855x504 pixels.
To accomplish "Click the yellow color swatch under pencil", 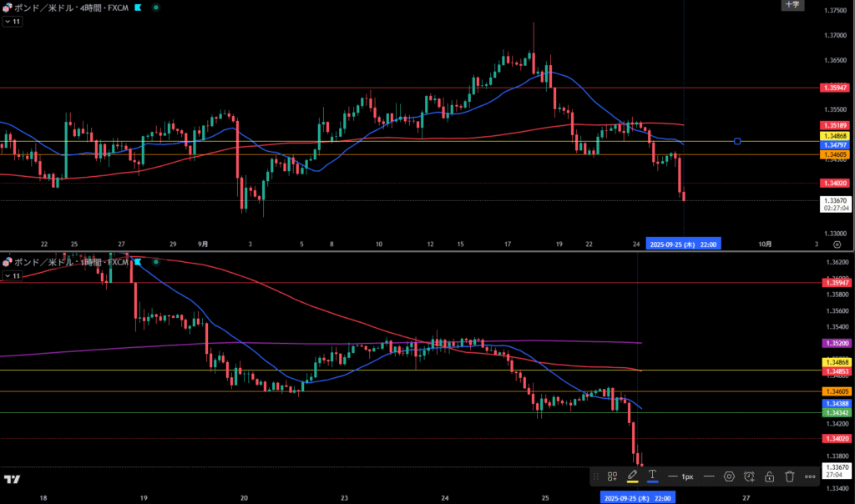I will (632, 482).
